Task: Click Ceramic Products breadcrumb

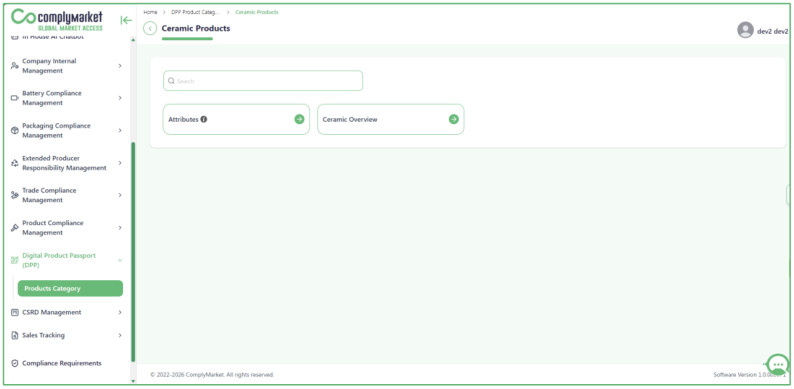Action: [x=257, y=12]
